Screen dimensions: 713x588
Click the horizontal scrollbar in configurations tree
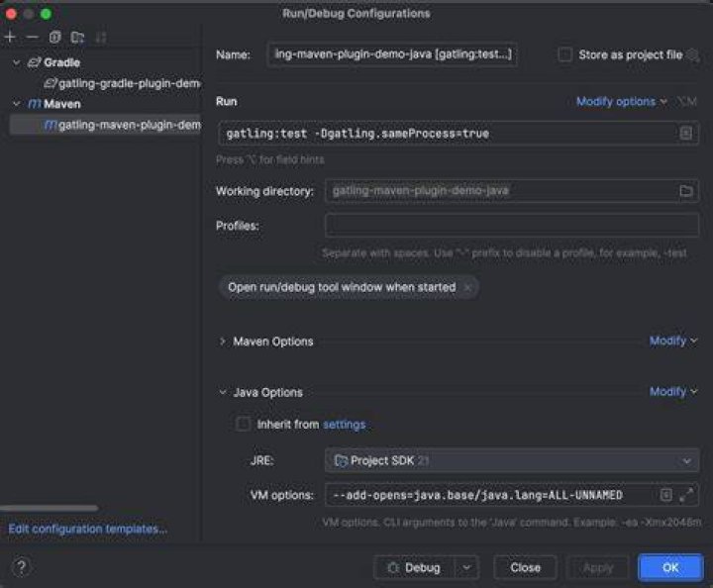tap(50, 508)
